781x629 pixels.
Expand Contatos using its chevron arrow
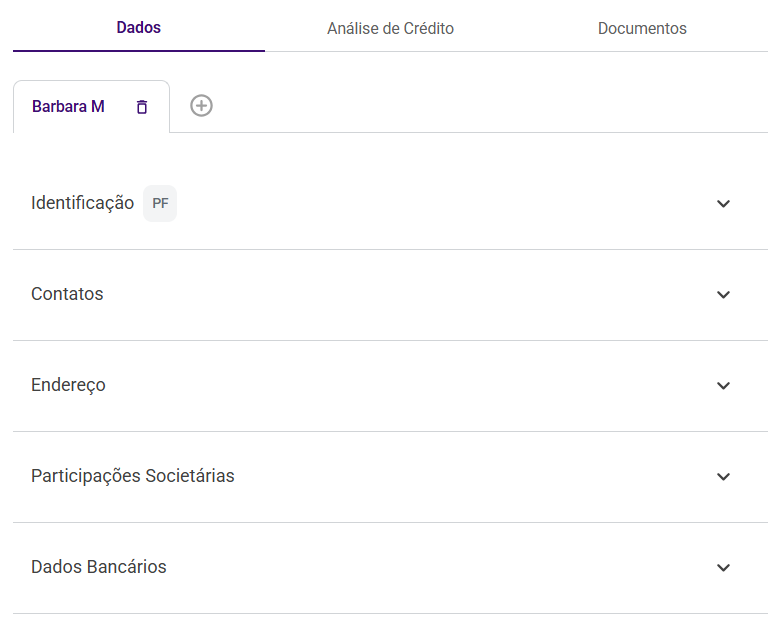[724, 295]
